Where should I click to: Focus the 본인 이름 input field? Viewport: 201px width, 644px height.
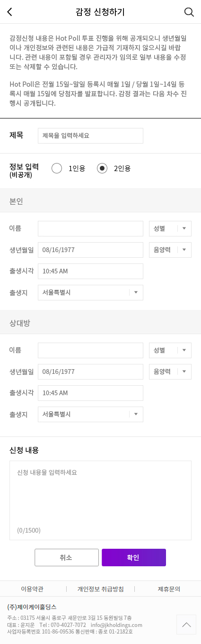[x=90, y=228]
